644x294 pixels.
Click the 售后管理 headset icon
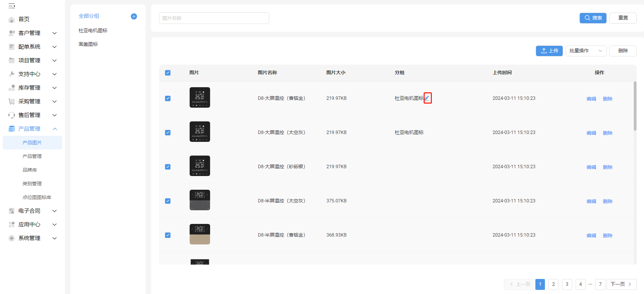point(12,115)
